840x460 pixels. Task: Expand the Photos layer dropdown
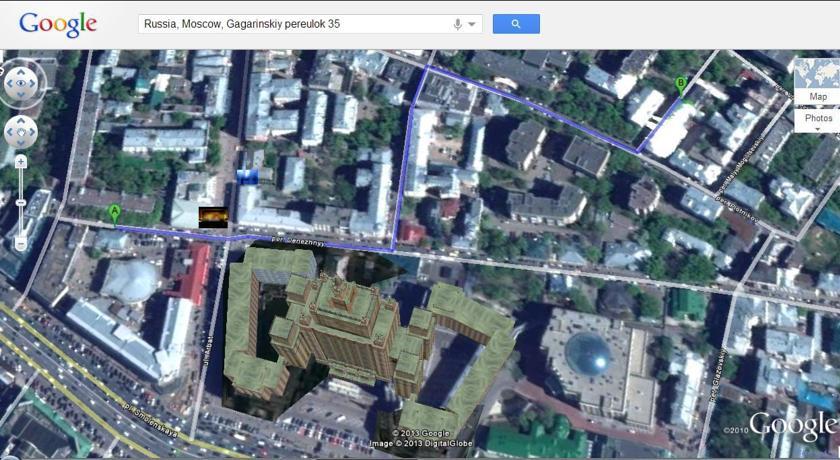[818, 121]
